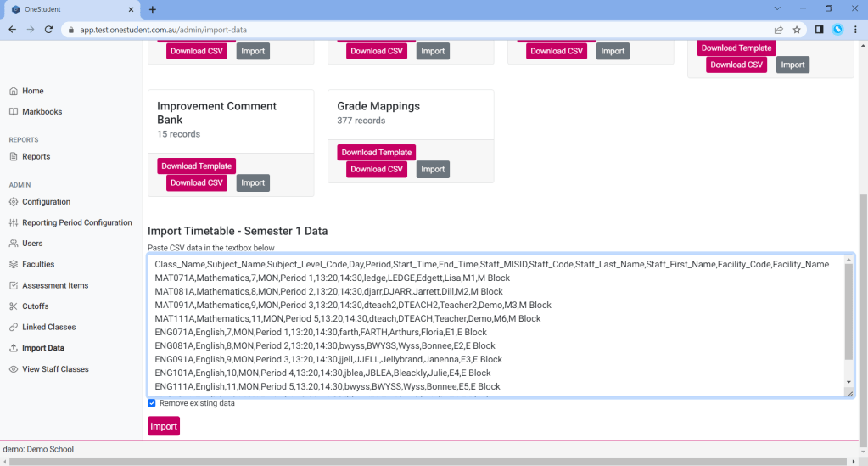The width and height of the screenshot is (868, 466).
Task: Download Template for Grade Mappings
Action: tap(377, 153)
